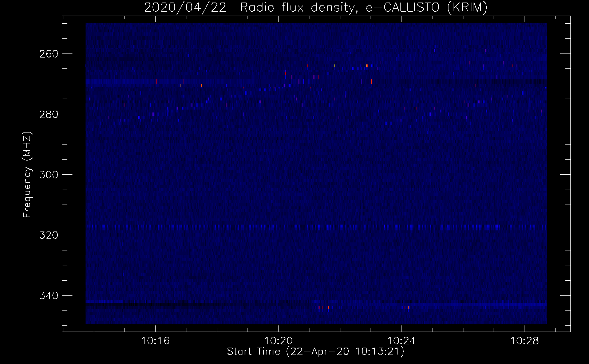Click the 260 frequency tick label
This screenshot has width=589, height=364.
(48, 54)
